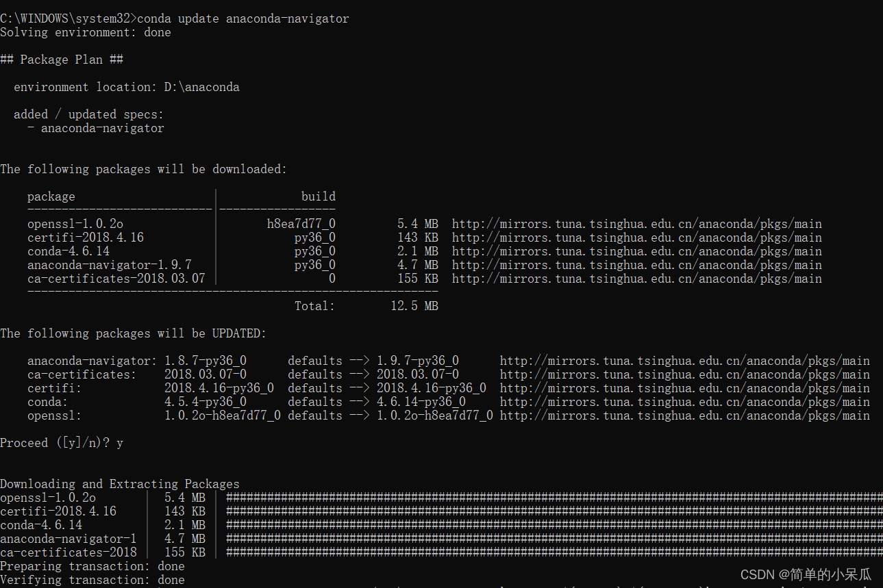883x588 pixels.
Task: Click old conda version '4.5.4-py36_0'
Action: (x=206, y=402)
